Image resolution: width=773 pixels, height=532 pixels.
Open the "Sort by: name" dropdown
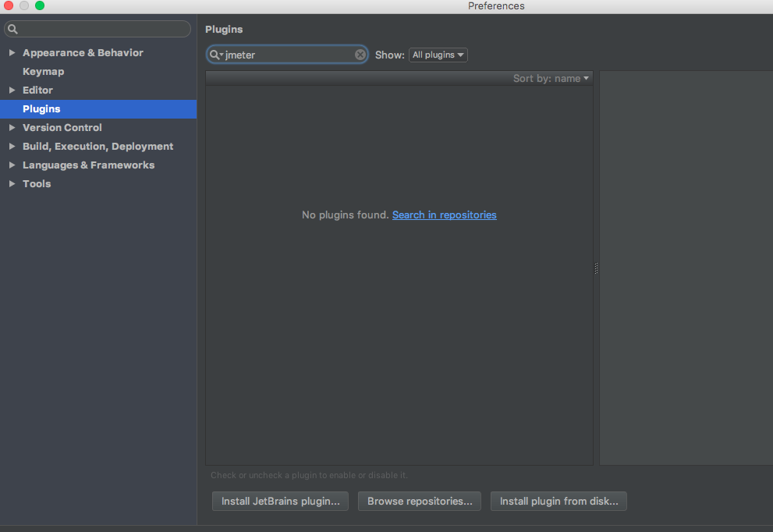(551, 78)
